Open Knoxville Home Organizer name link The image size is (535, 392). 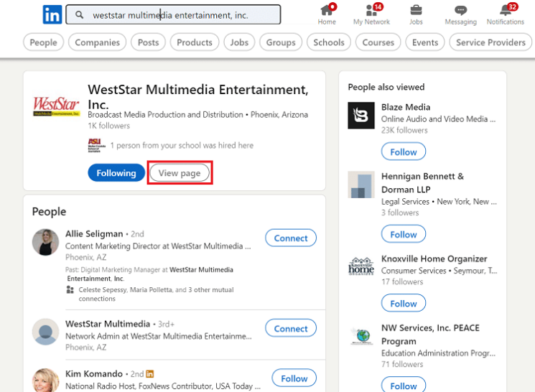434,258
